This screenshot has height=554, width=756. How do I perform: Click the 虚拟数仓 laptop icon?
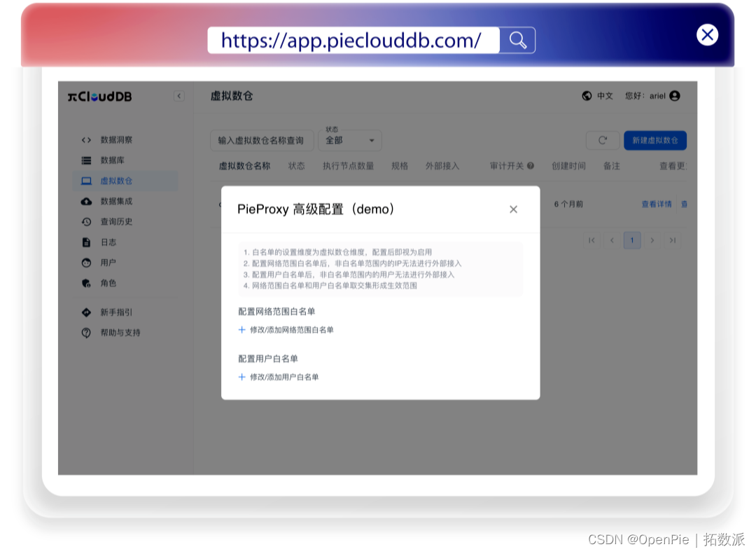86,181
